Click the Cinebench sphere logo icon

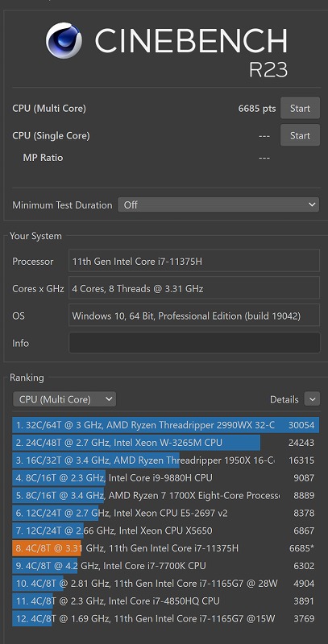(x=64, y=41)
